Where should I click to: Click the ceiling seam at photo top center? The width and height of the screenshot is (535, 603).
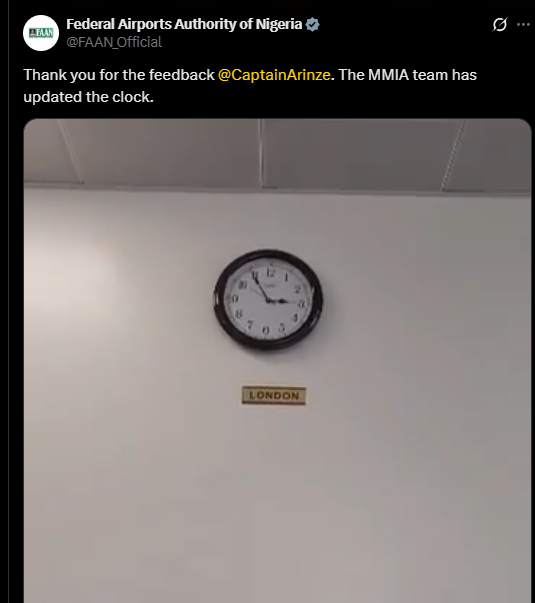tap(261, 153)
